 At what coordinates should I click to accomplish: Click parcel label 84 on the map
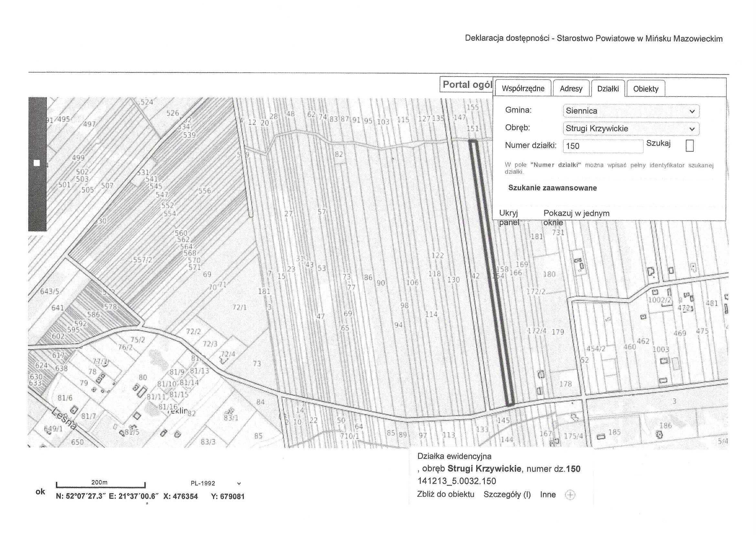coord(260,402)
